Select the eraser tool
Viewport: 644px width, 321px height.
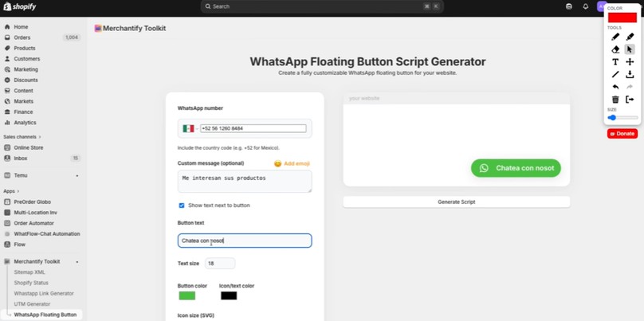(x=615, y=49)
